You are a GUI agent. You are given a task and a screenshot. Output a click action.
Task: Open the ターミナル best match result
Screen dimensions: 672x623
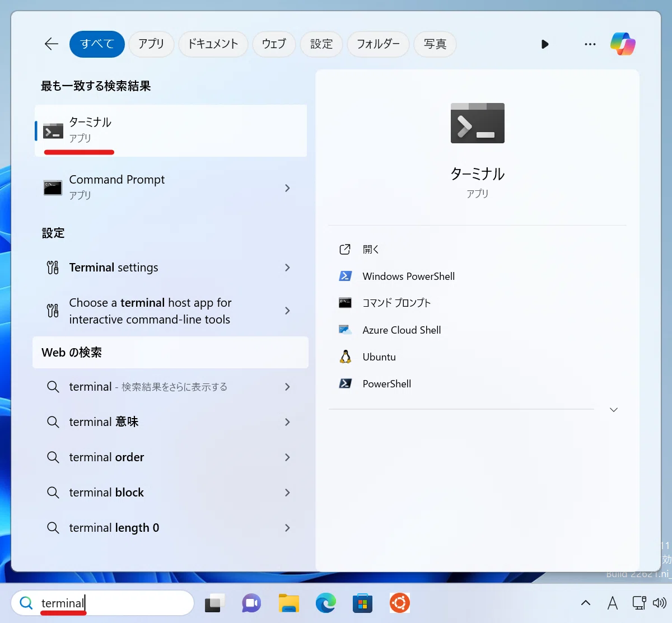point(171,130)
